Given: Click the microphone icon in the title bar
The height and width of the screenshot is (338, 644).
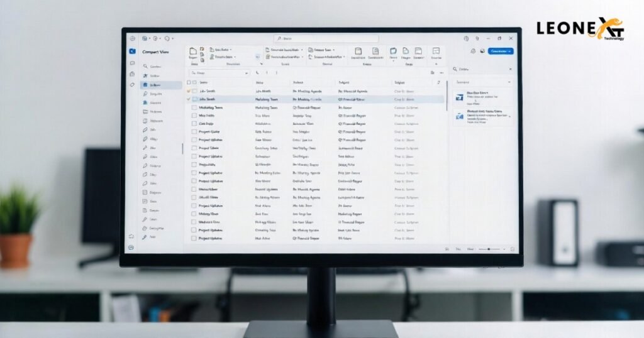Looking at the screenshot, I should click(x=477, y=38).
